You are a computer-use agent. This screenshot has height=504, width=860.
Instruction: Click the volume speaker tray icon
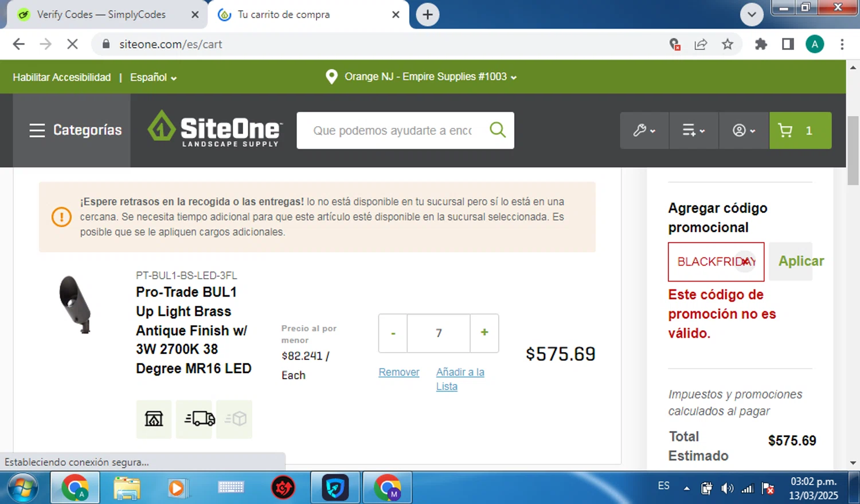click(x=727, y=488)
